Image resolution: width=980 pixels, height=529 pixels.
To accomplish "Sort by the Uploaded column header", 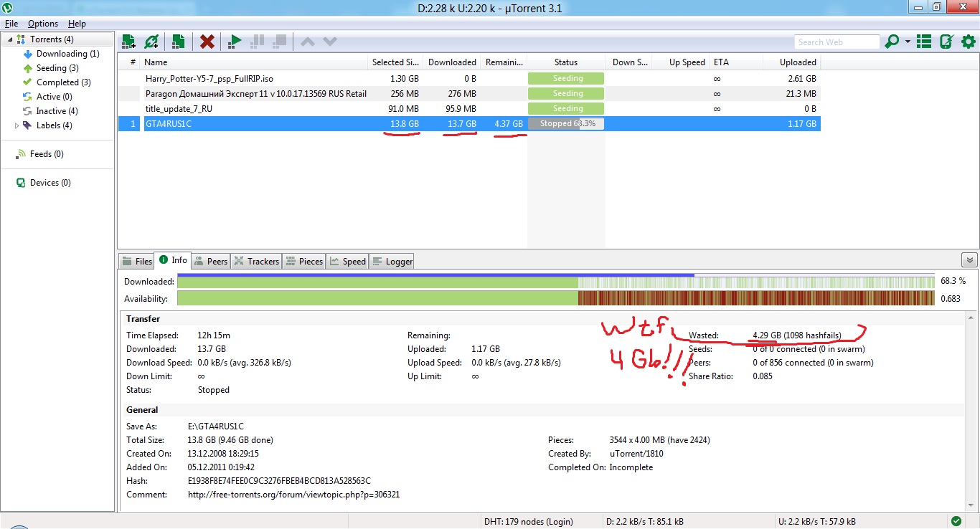I will coord(791,62).
